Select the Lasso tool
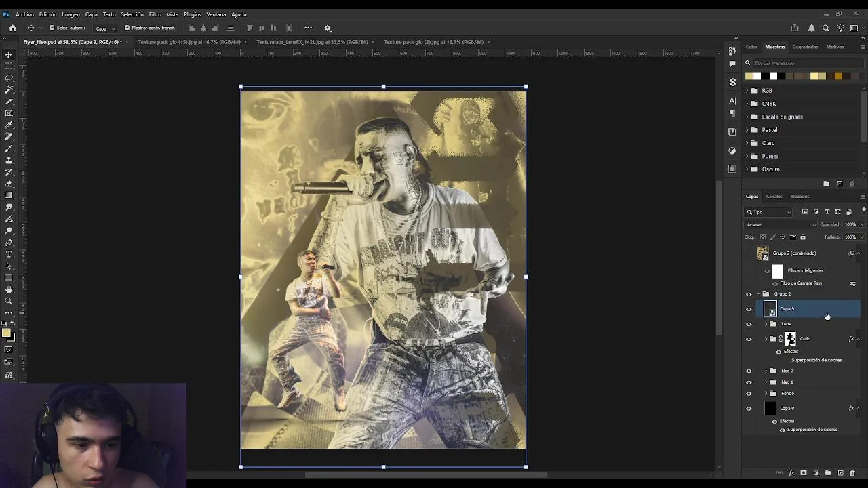Image resolution: width=868 pixels, height=488 pixels. click(9, 77)
